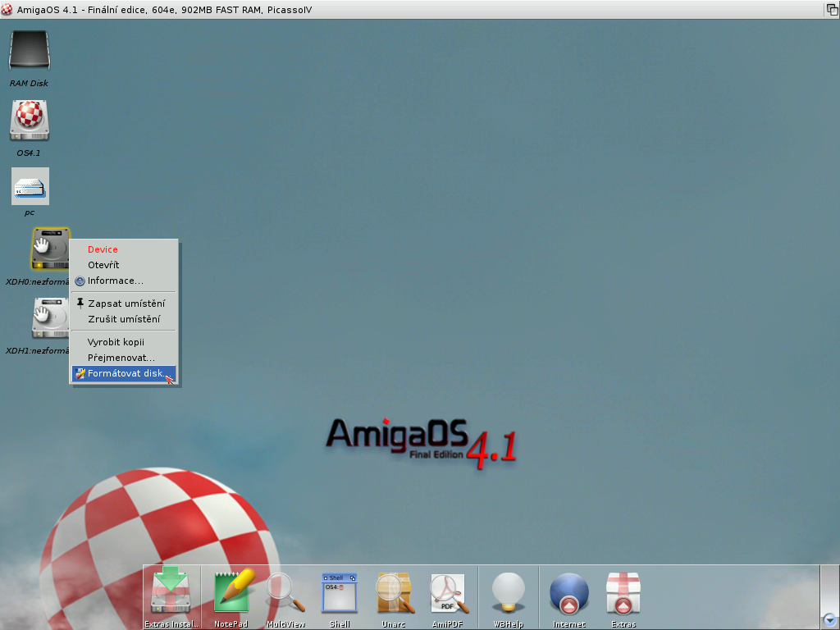This screenshot has width=840, height=630.
Task: Choose Formátovat disk... from the context menu
Action: click(x=124, y=373)
